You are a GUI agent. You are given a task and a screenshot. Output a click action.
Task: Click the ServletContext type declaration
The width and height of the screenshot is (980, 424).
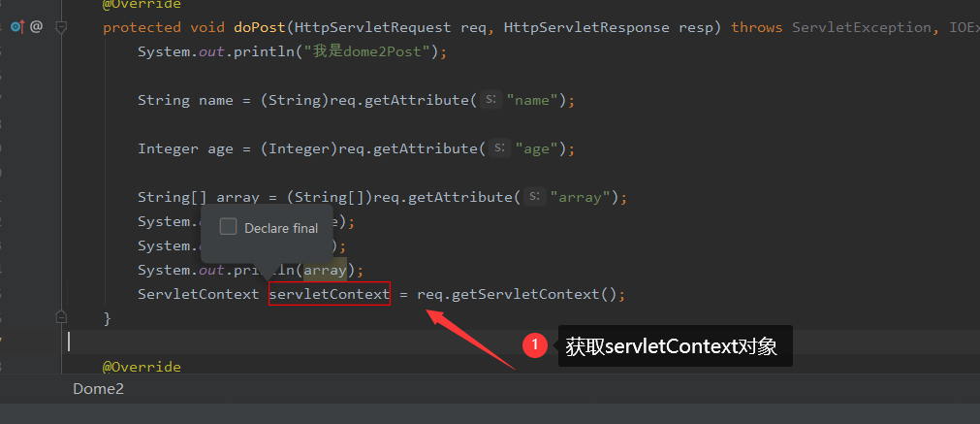(x=198, y=294)
